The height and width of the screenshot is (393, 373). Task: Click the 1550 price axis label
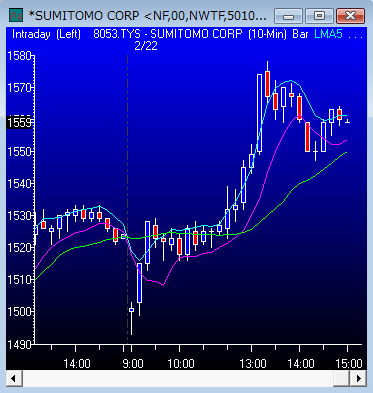[x=19, y=152]
